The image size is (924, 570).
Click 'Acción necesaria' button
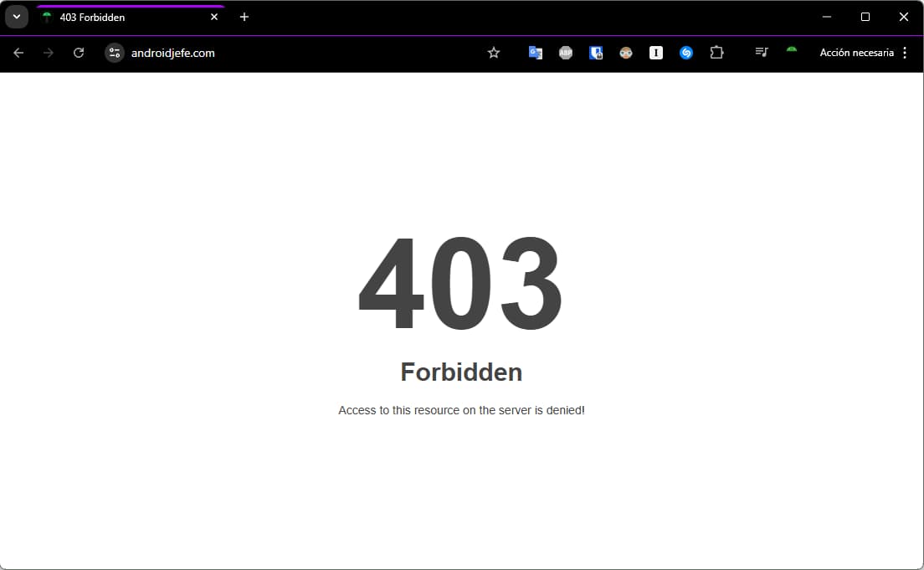tap(857, 53)
